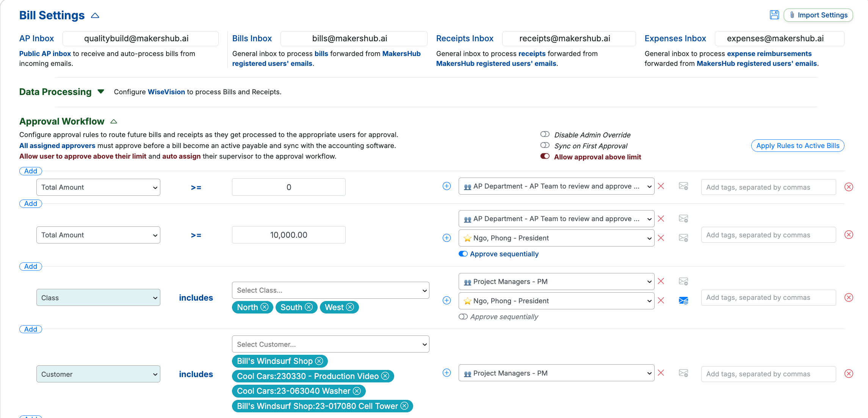Click the plus icon to add approver on Class rule
Viewport: 868px width, 418px height.
447,300
